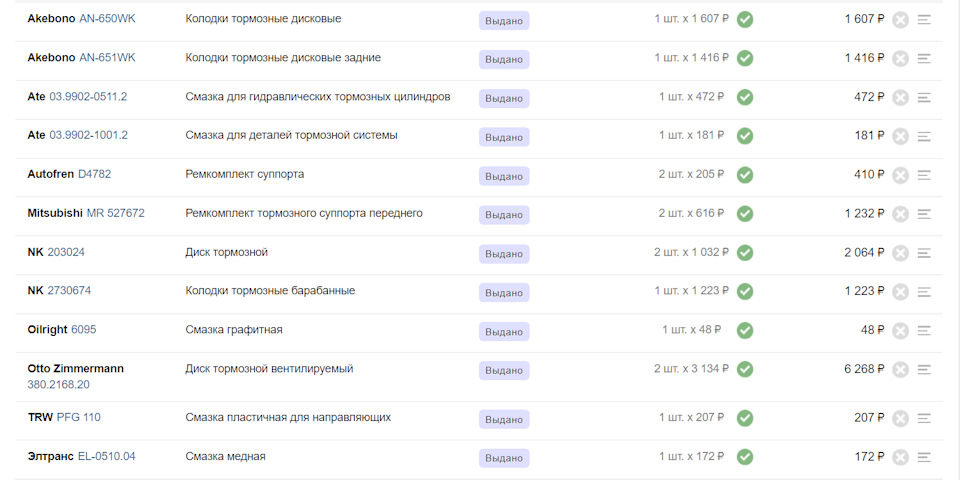Select text Смазка пластичная для направляющих

click(288, 417)
